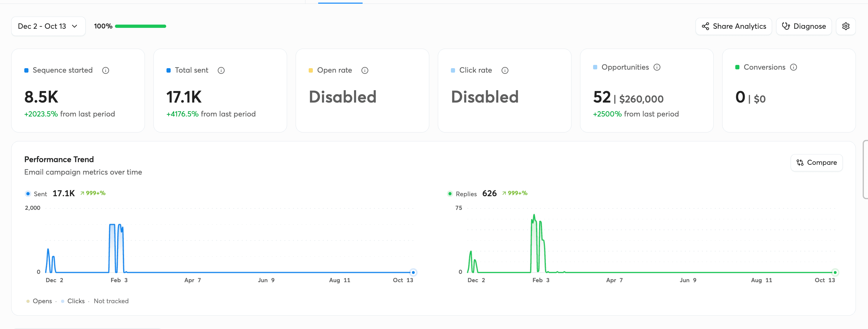Image resolution: width=868 pixels, height=329 pixels.
Task: Click the Disabled value under Open rate
Action: click(x=343, y=97)
